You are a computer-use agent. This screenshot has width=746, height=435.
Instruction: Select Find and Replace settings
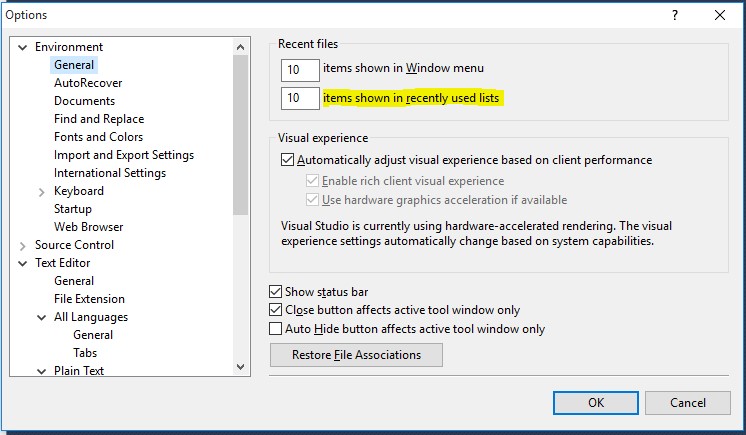pyautogui.click(x=99, y=119)
